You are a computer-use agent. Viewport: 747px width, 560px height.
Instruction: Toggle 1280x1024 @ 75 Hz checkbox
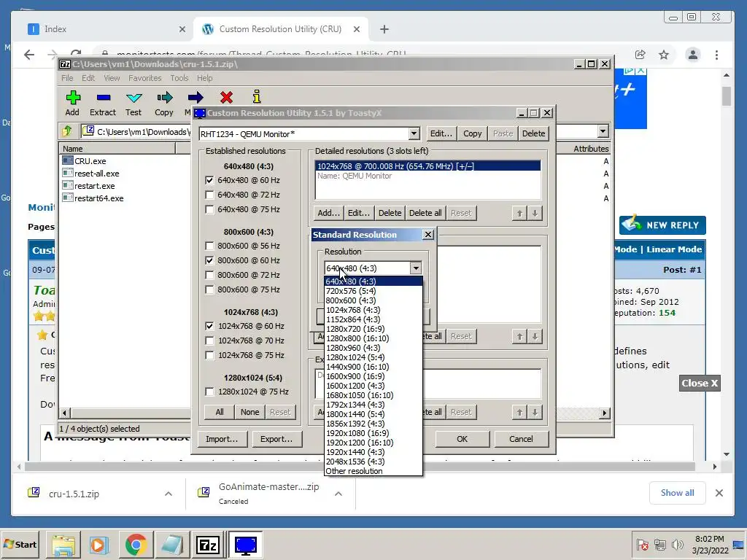coord(209,392)
